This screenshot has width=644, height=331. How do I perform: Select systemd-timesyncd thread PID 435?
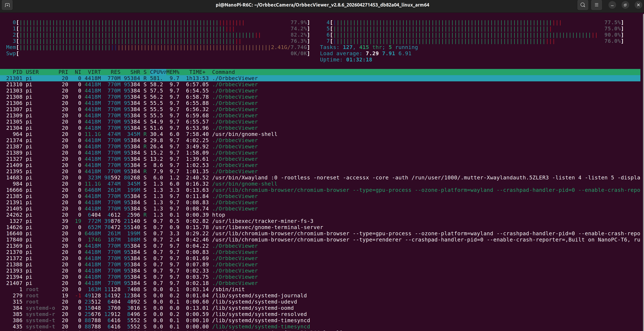[x=320, y=326]
